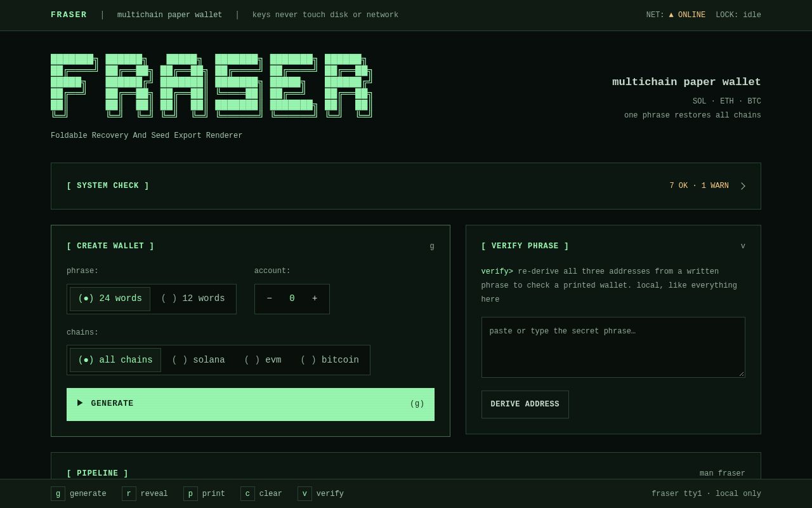The width and height of the screenshot is (812, 508).
Task: Click the phrase: label
Action: coord(82,271)
